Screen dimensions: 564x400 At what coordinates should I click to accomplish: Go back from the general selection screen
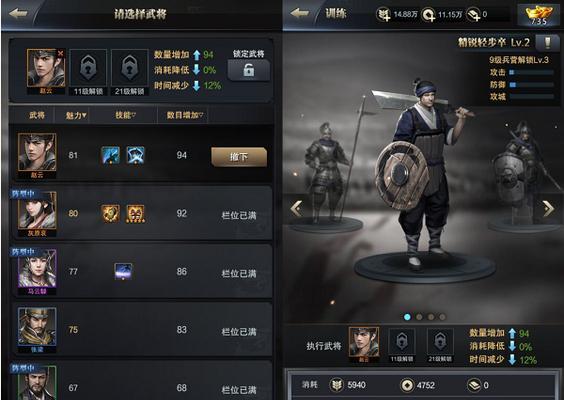18,14
